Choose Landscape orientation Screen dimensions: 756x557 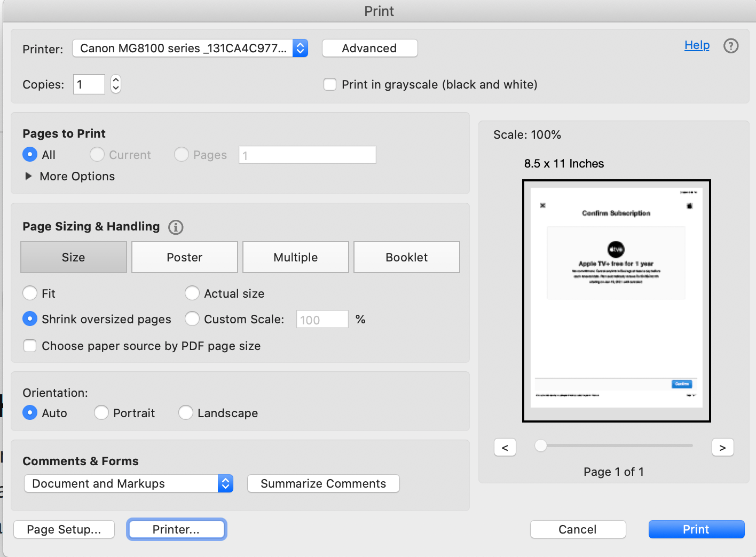[185, 412]
